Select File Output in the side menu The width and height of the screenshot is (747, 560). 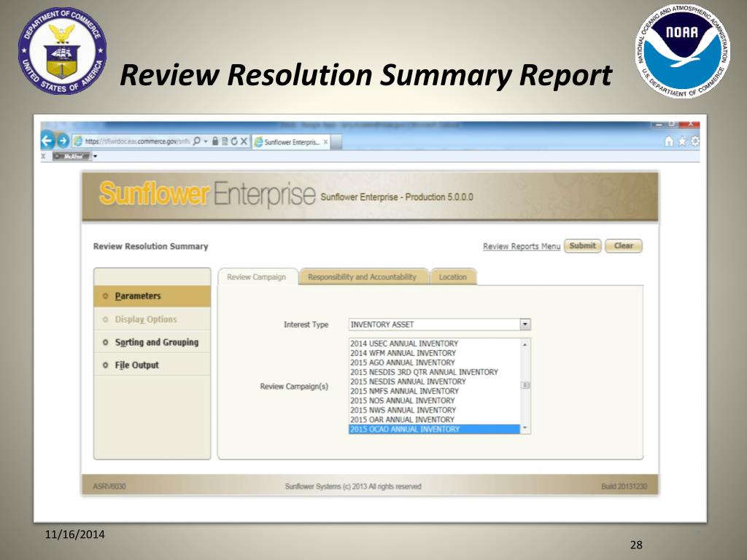[152, 365]
